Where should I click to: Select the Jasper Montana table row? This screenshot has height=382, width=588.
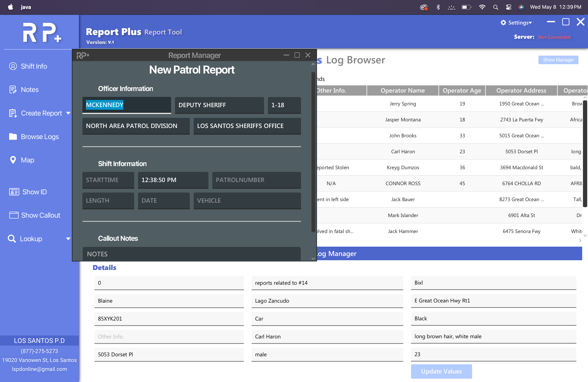point(403,120)
